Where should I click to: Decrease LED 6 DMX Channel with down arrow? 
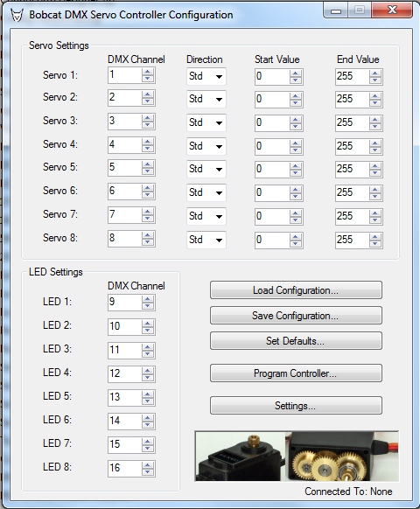point(148,424)
